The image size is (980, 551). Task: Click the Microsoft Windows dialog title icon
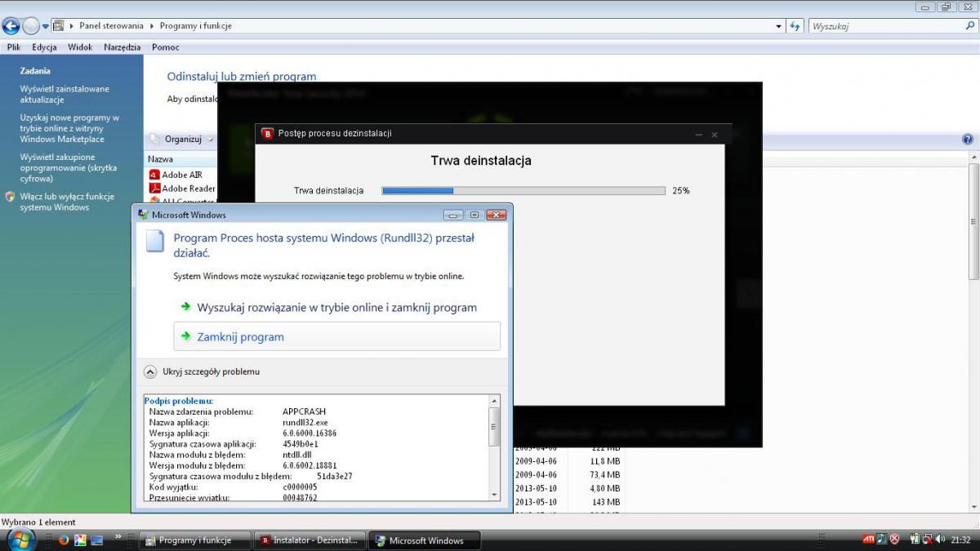pyautogui.click(x=144, y=215)
